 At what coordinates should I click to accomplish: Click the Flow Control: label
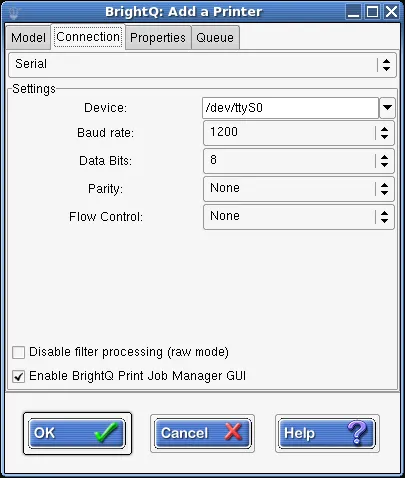(x=106, y=217)
